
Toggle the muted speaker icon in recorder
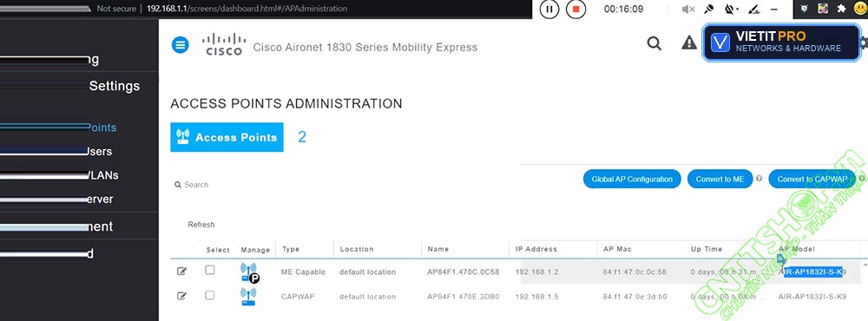point(688,9)
